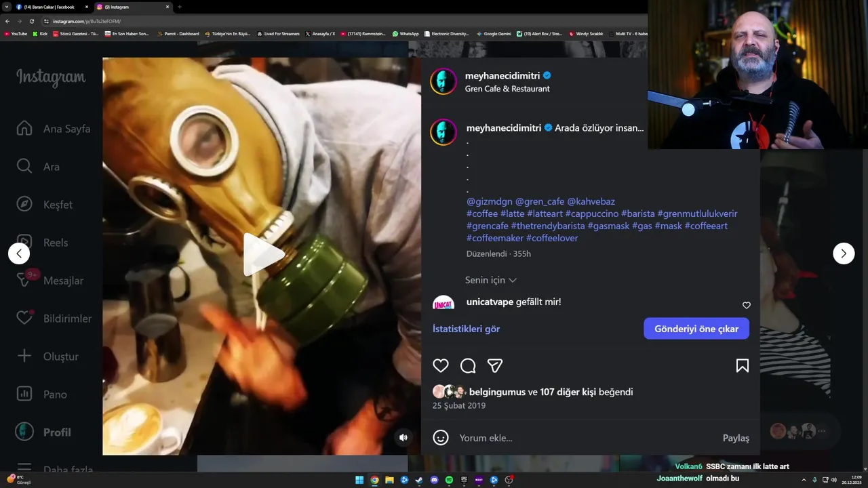This screenshot has height=488, width=868.
Task: Open meyhanecidimitri username in post header
Action: (x=502, y=76)
